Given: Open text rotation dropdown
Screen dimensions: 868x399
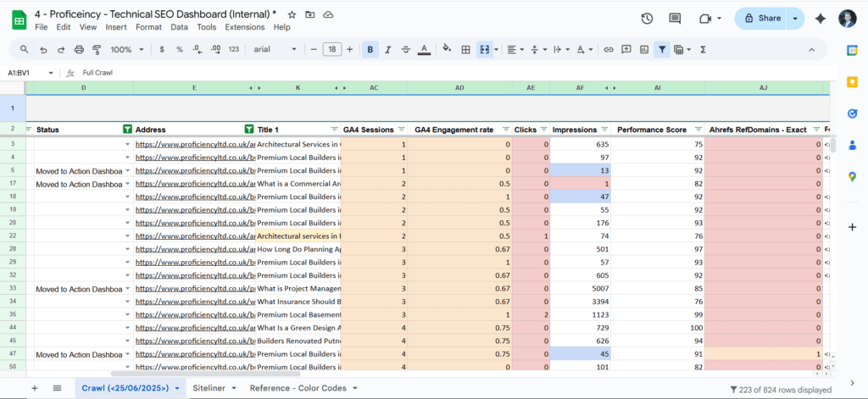Looking at the screenshot, I should pos(585,50).
